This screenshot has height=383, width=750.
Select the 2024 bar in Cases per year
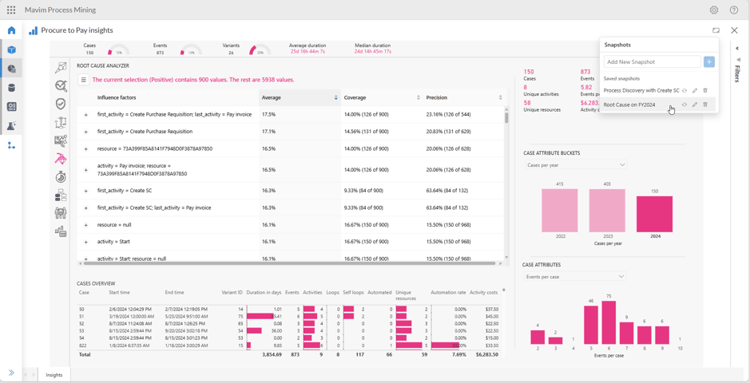pyautogui.click(x=654, y=214)
